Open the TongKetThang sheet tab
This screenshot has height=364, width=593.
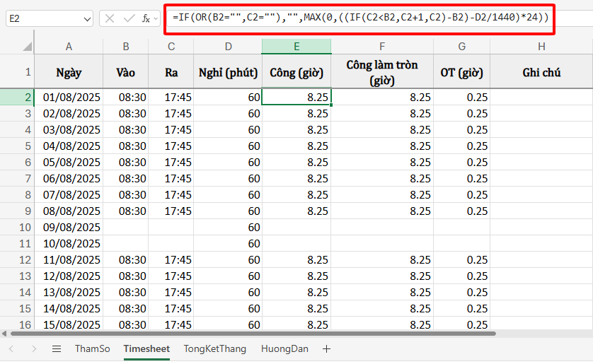[x=214, y=348]
